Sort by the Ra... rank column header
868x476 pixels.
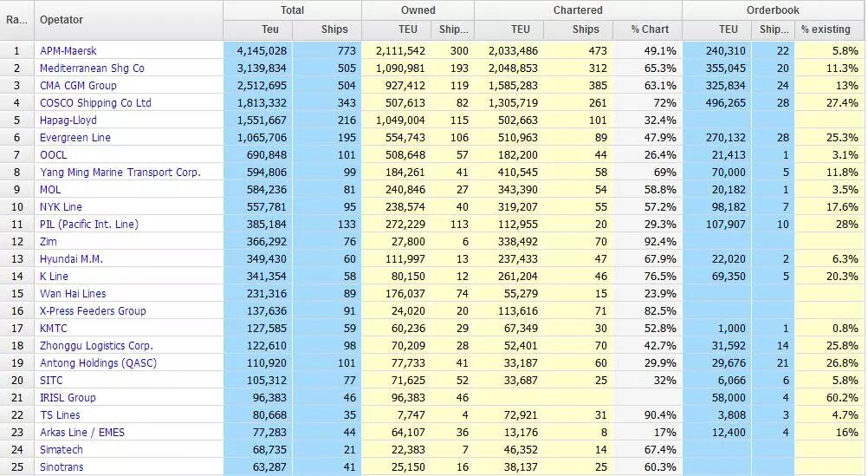(16, 20)
